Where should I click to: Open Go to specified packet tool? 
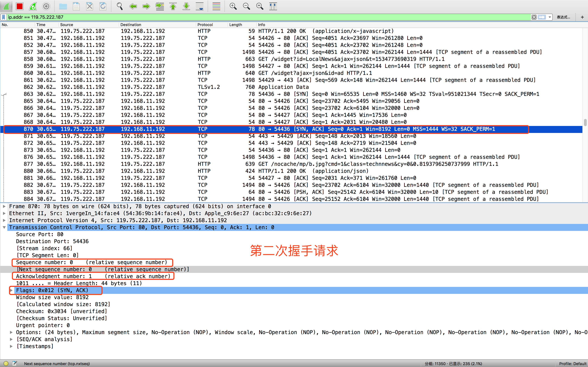pos(160,6)
